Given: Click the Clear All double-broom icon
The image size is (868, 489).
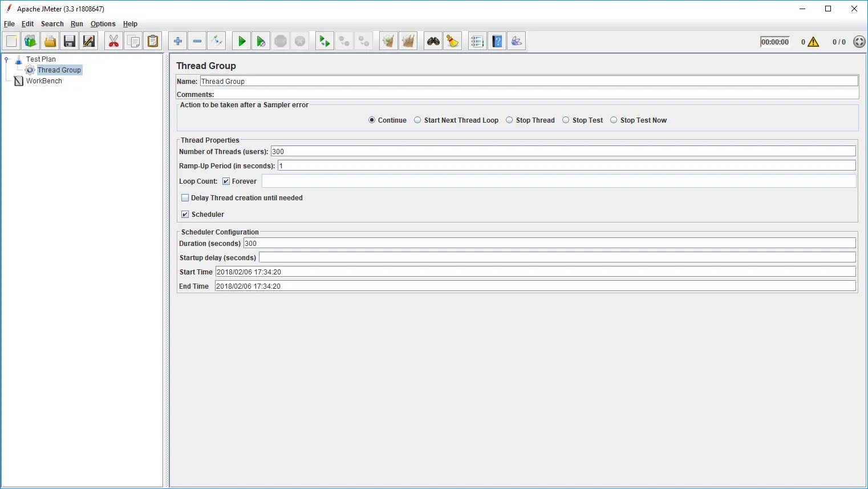Looking at the screenshot, I should (x=408, y=41).
